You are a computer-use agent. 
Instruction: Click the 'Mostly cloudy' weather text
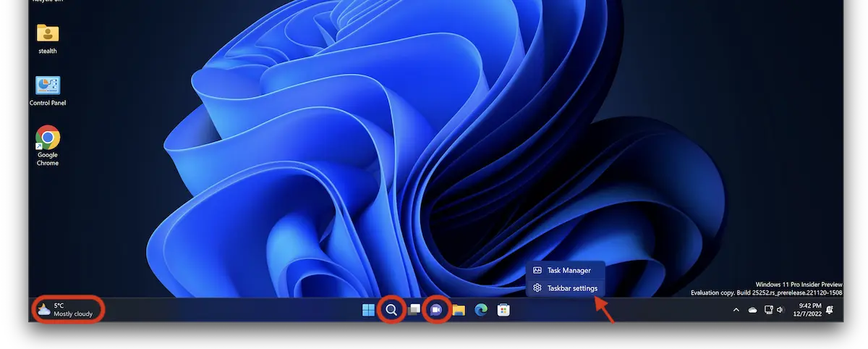click(73, 314)
